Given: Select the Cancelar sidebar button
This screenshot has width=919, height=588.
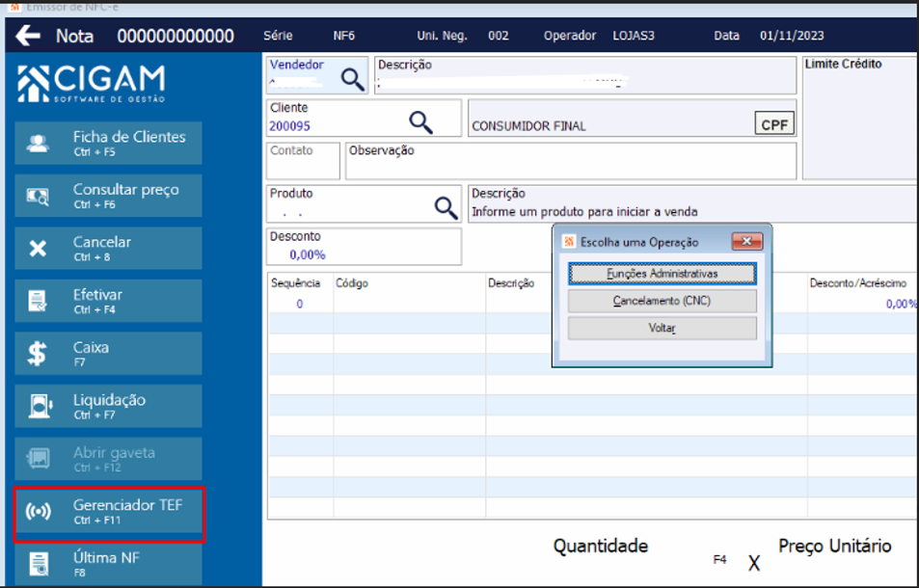Looking at the screenshot, I should tap(108, 249).
